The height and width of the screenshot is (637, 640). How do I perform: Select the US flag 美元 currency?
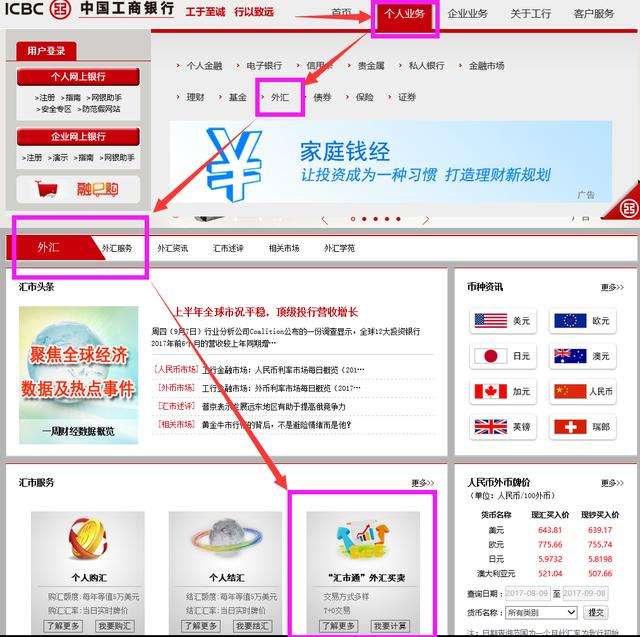click(503, 321)
